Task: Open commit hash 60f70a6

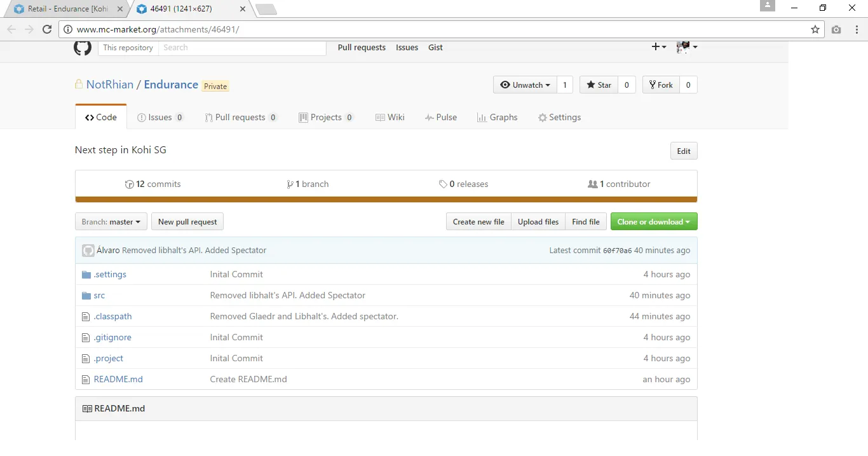Action: (617, 251)
